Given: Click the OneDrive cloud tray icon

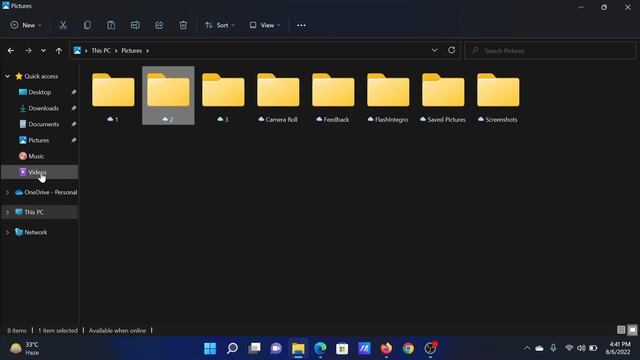Looking at the screenshot, I should [x=540, y=348].
